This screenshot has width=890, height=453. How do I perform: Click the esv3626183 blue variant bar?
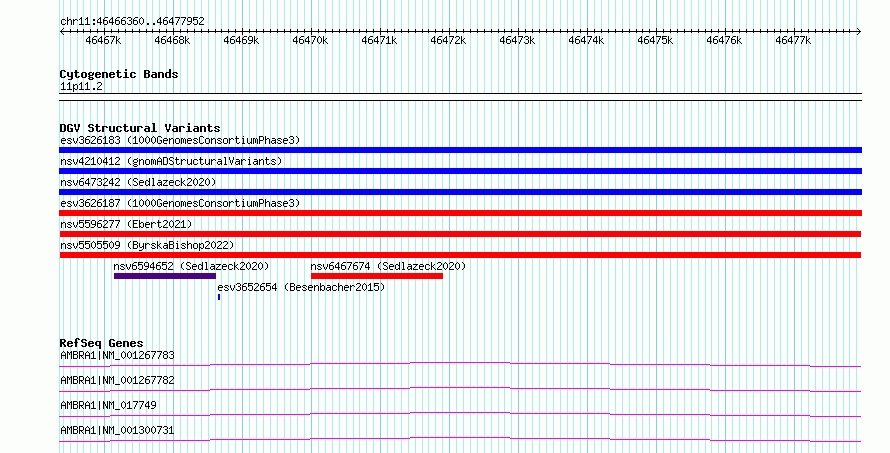point(460,150)
